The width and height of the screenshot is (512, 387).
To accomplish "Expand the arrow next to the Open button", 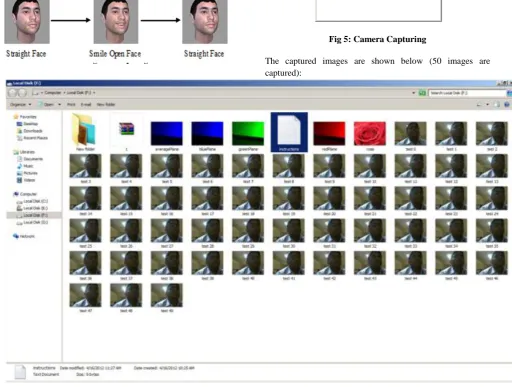I will 60,104.
